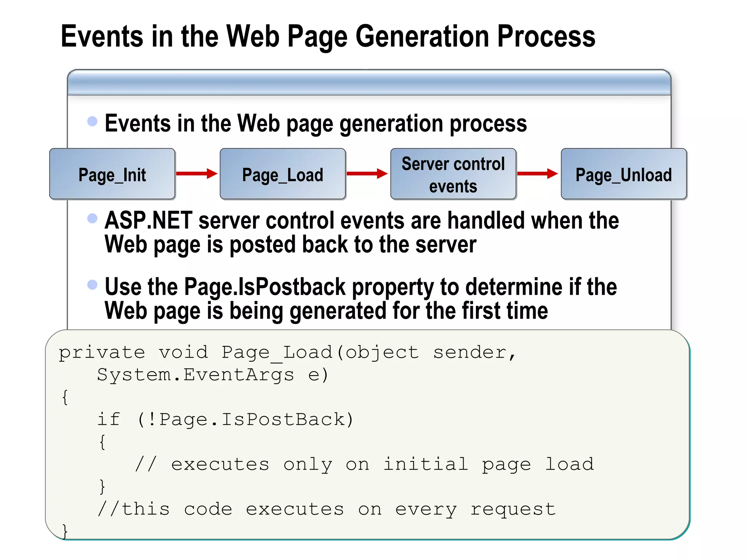Click 'executes only on initial page load' comment

coord(364,464)
